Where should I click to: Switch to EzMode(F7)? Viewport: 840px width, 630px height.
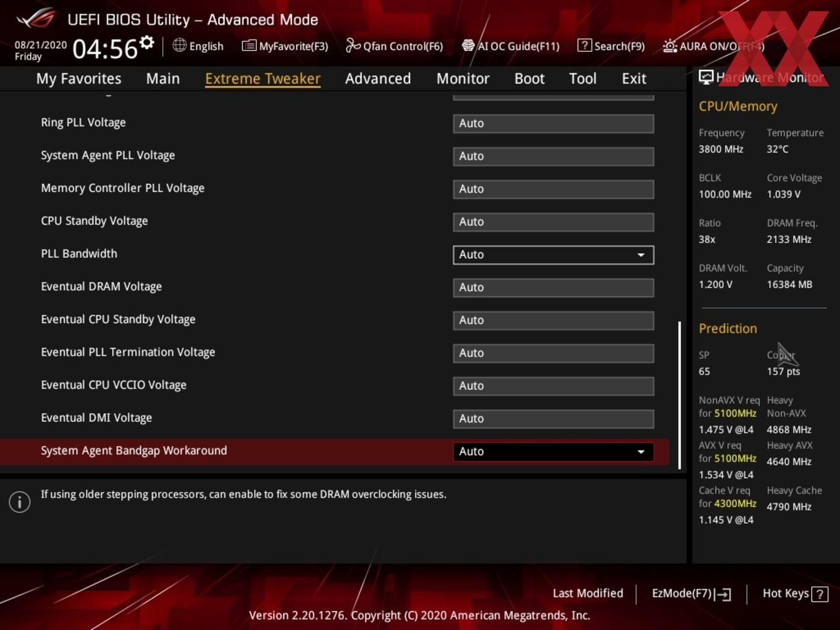(692, 594)
